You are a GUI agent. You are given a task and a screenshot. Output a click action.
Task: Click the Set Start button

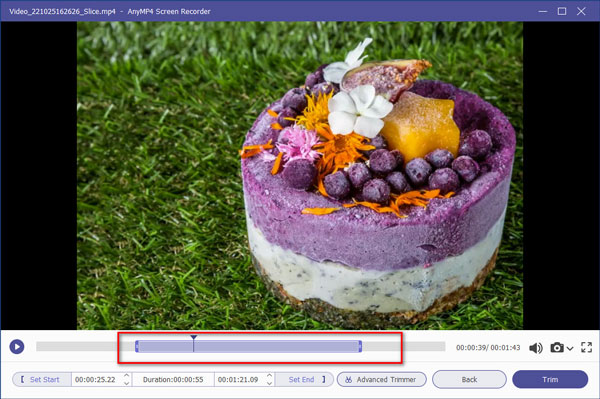[41, 379]
